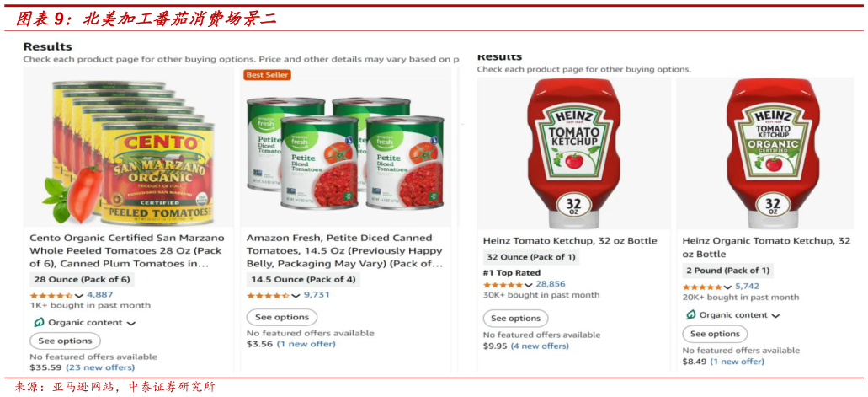868x397 pixels.
Task: Click the Heinz Tomato Ketchup star rating
Action: pyautogui.click(x=503, y=284)
